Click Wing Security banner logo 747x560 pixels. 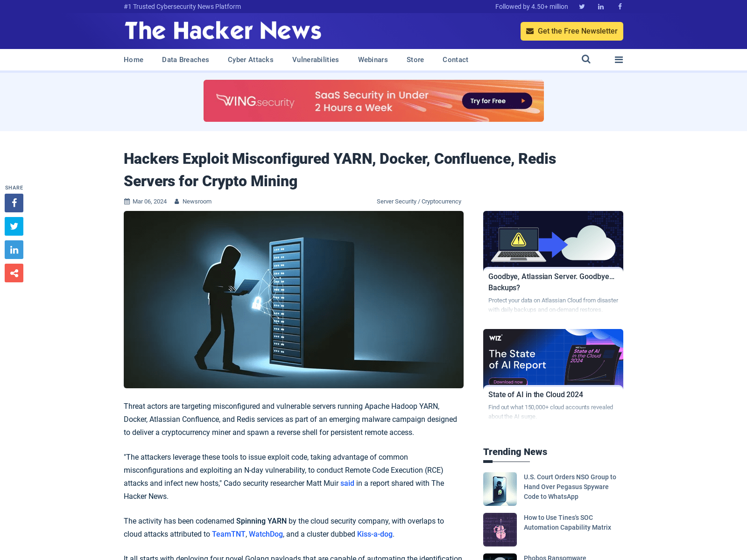[255, 101]
